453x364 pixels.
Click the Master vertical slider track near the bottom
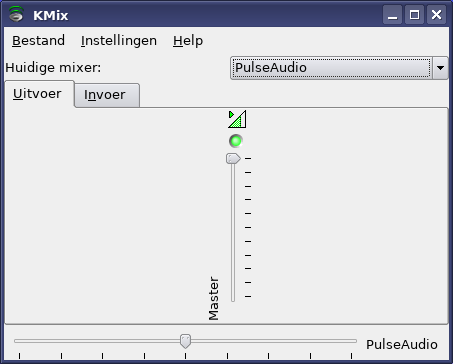(233, 287)
